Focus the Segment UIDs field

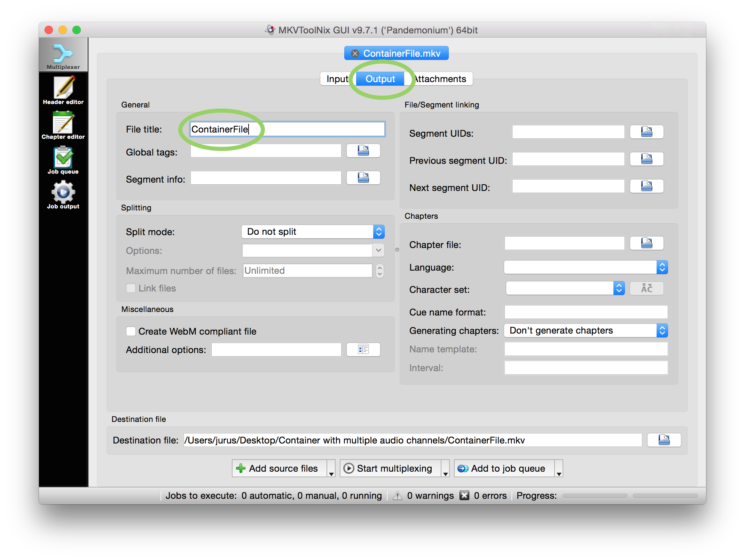click(x=568, y=132)
